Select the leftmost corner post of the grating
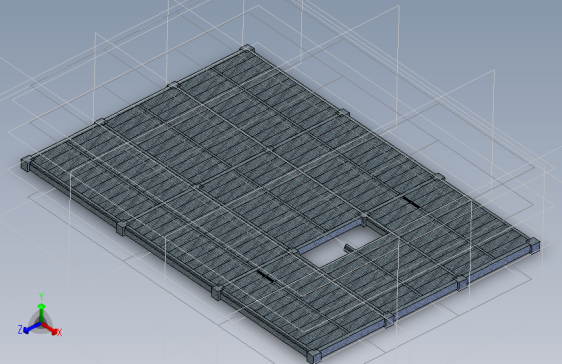562x364 pixels. point(26,164)
